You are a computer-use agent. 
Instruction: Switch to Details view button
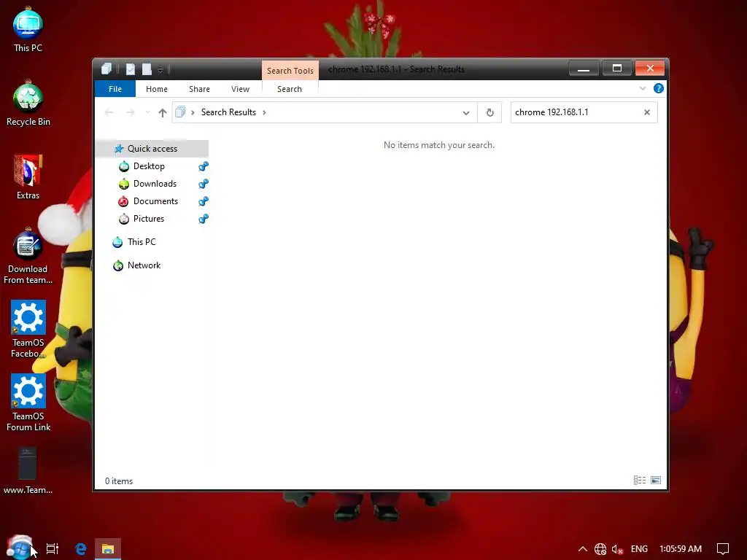[x=640, y=481]
